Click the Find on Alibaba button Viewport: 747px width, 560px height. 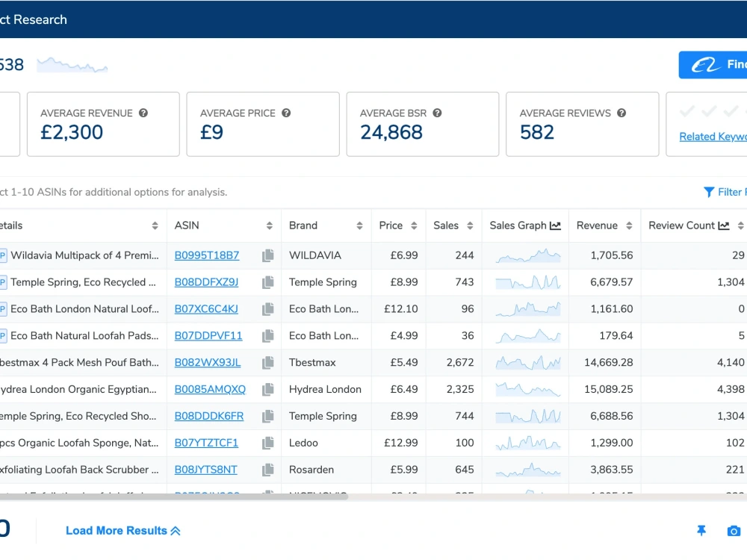click(713, 65)
